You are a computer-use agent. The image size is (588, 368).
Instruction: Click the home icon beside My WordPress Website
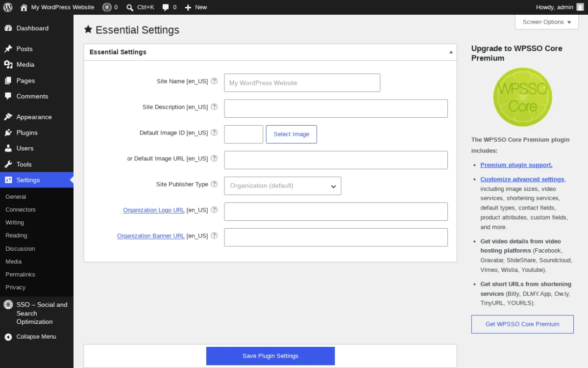click(24, 7)
